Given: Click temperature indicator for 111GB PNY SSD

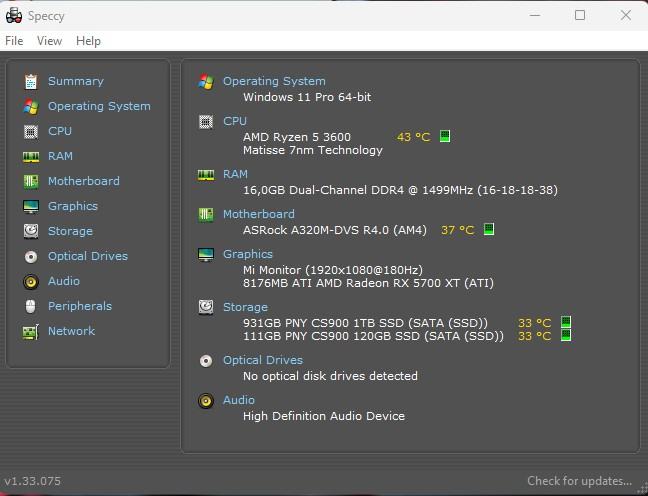Looking at the screenshot, I should [566, 335].
